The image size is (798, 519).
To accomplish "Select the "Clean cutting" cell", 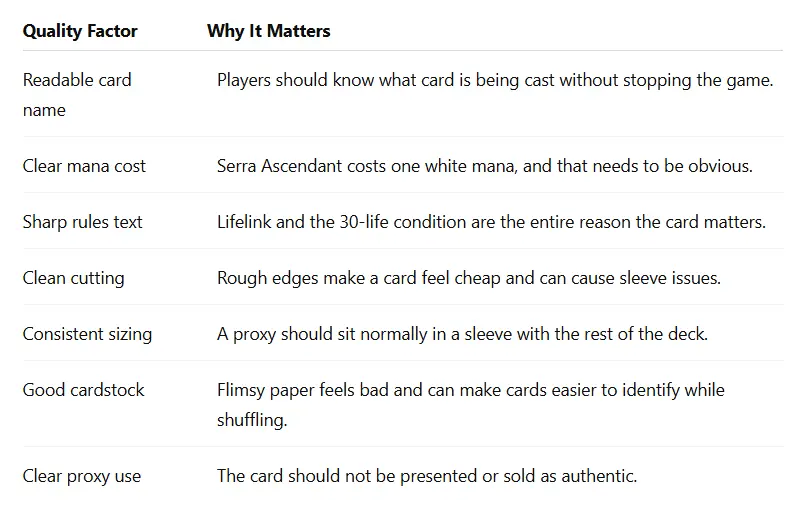I will pyautogui.click(x=73, y=278).
